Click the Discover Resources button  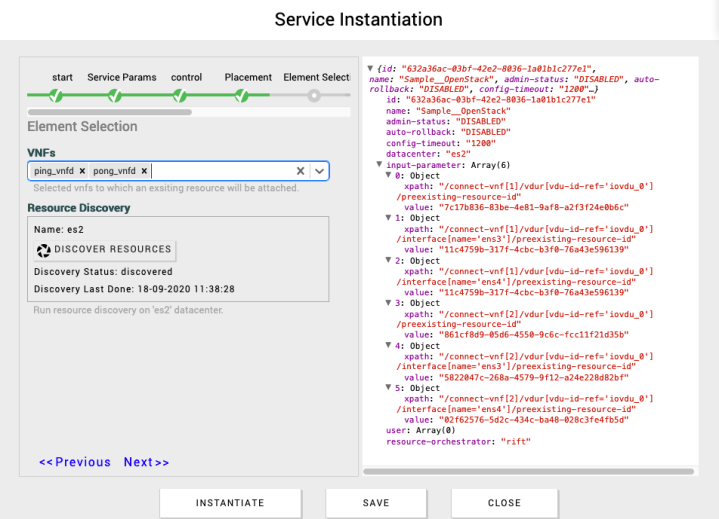click(x=104, y=249)
